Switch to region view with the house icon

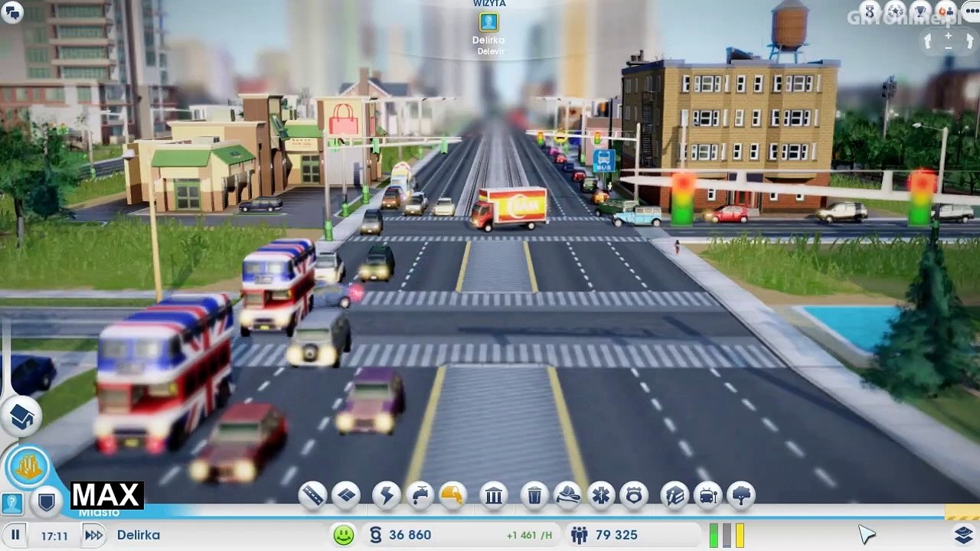click(x=21, y=416)
